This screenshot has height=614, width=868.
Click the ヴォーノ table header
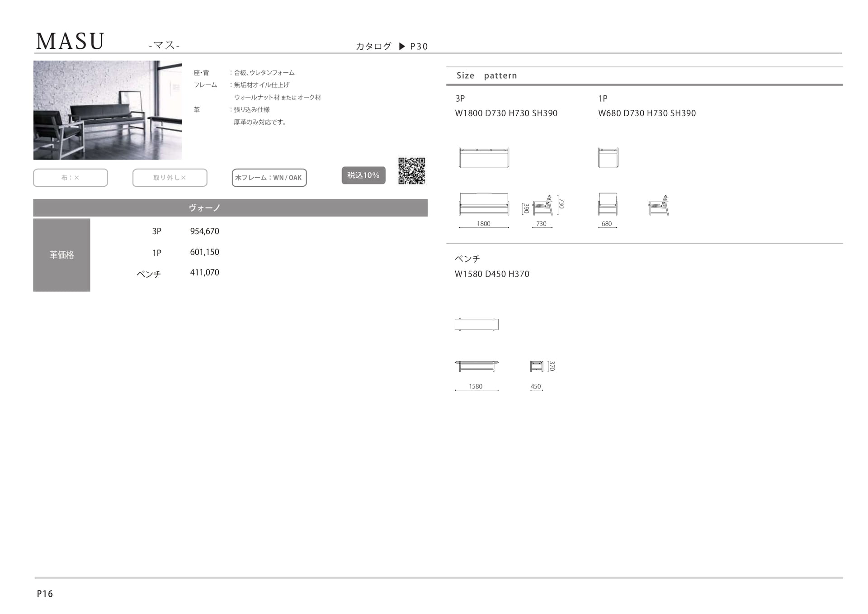231,208
